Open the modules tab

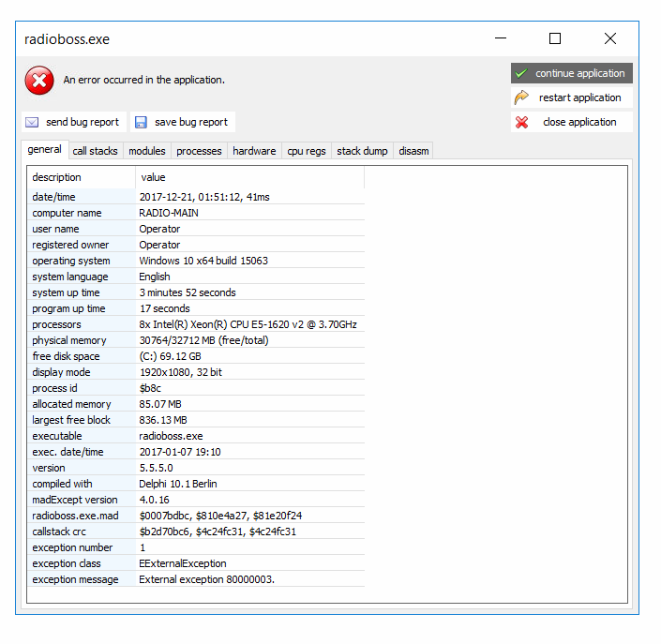tap(147, 151)
